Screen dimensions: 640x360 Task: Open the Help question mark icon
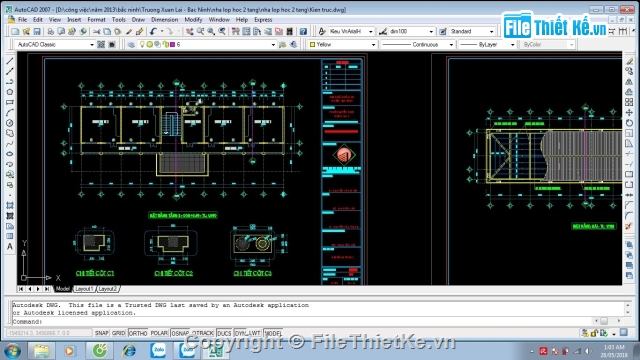pos(303,31)
